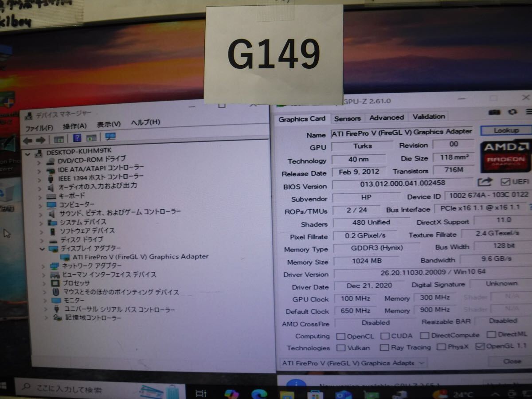This screenshot has width=532, height=399.
Task: Expand the モニター node
Action: [x=45, y=301]
